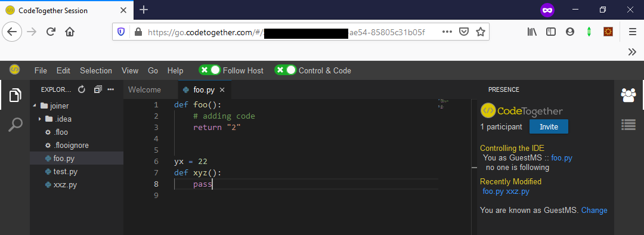
Task: Open the .flooignore file in Explorer
Action: pyautogui.click(x=76, y=145)
